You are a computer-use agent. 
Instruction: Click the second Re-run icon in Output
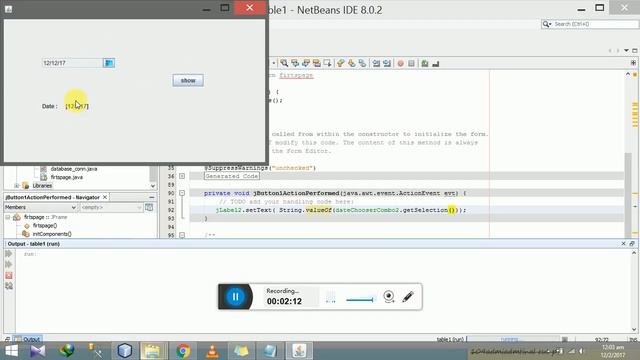pos(9,264)
